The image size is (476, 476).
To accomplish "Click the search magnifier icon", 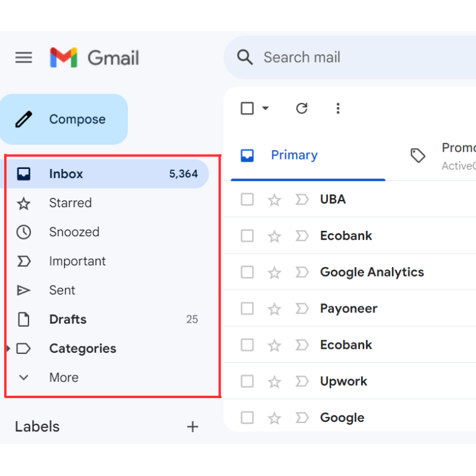I will [245, 57].
